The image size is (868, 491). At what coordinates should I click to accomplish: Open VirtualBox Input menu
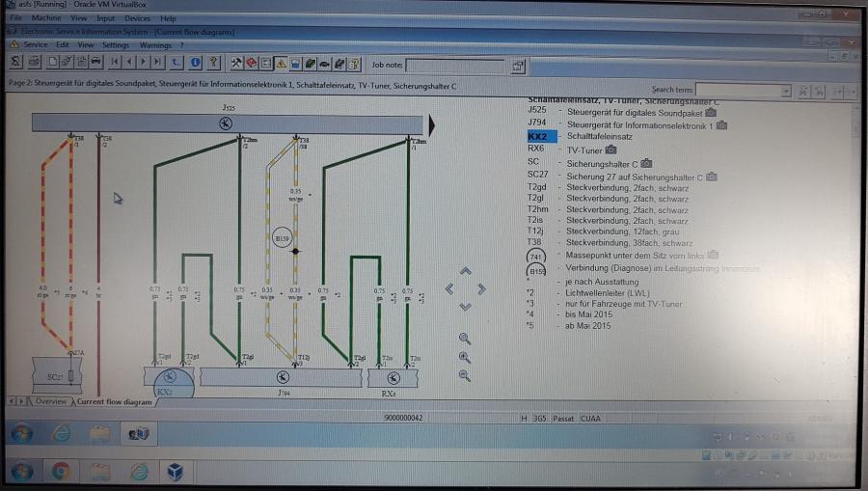point(105,18)
